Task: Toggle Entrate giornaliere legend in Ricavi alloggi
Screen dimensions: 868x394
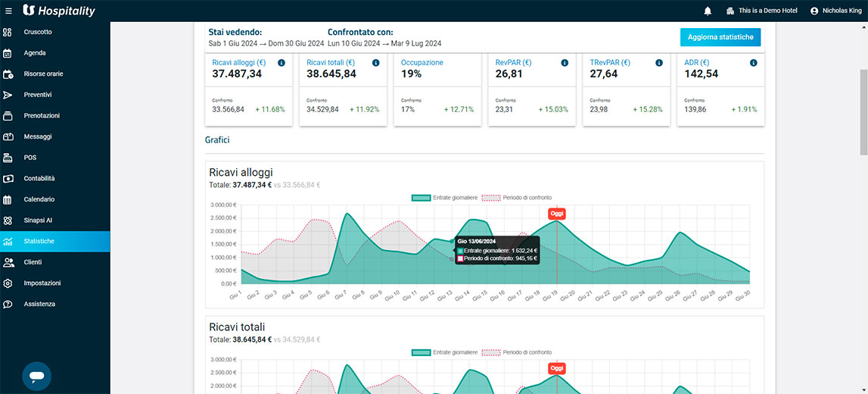Action: [x=444, y=198]
